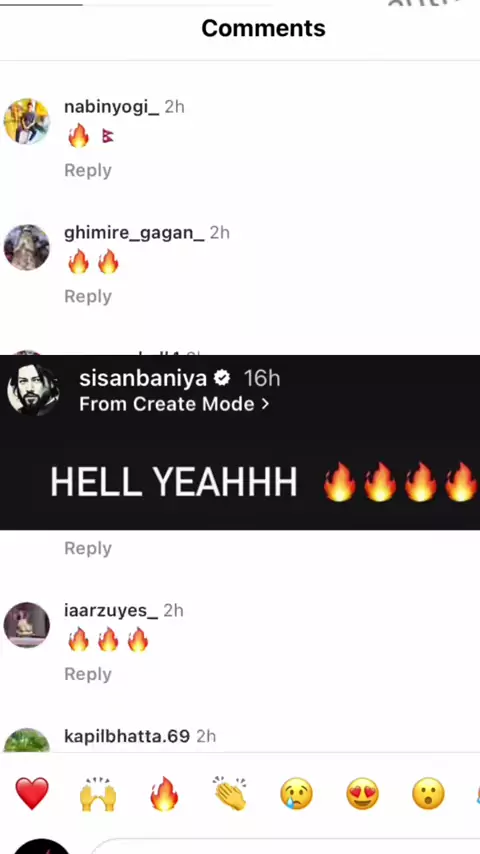Open the From Create Mode chevron link
The width and height of the screenshot is (480, 854).
[x=174, y=404]
